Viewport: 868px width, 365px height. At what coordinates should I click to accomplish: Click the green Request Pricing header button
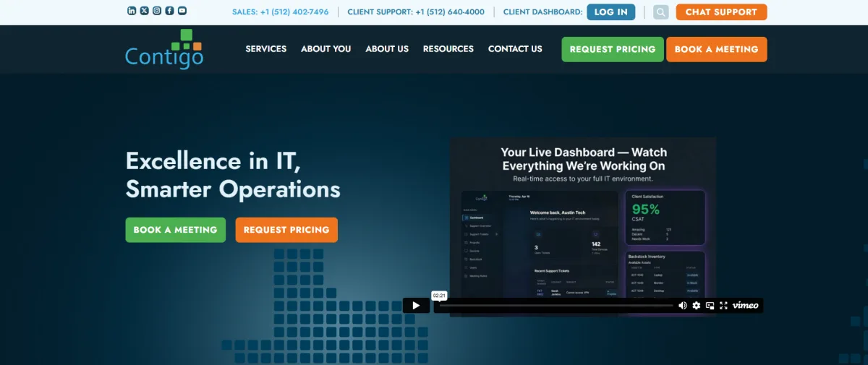(613, 49)
